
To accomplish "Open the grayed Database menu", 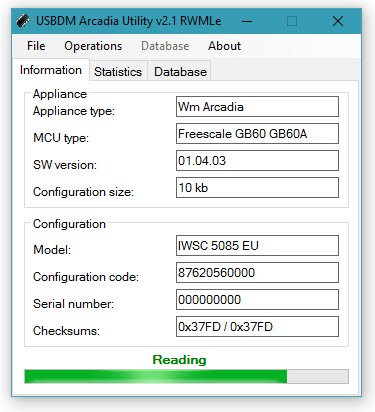I will 165,46.
